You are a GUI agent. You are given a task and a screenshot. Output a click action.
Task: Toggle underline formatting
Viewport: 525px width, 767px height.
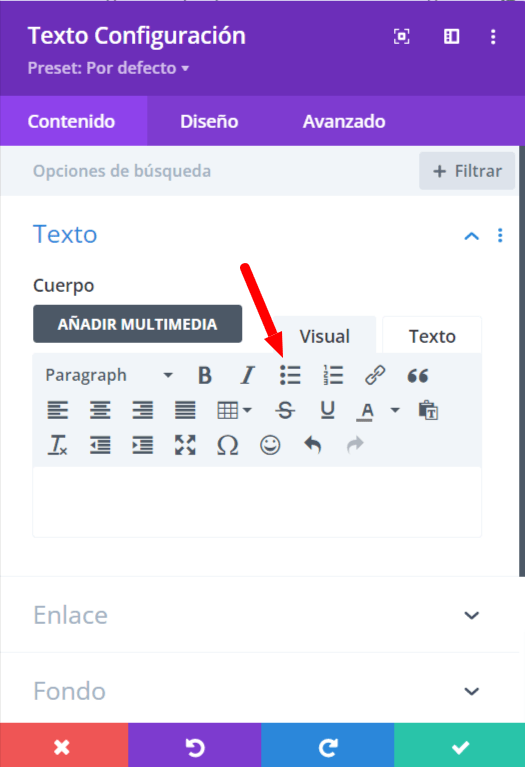click(327, 410)
